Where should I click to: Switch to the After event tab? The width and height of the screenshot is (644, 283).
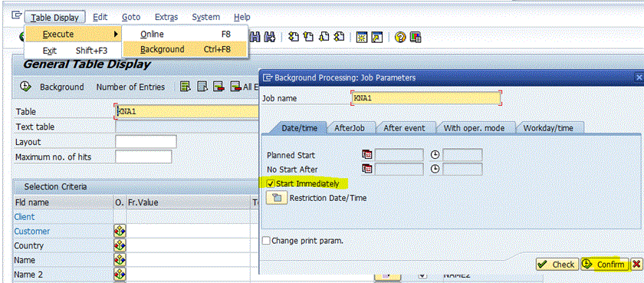click(404, 128)
